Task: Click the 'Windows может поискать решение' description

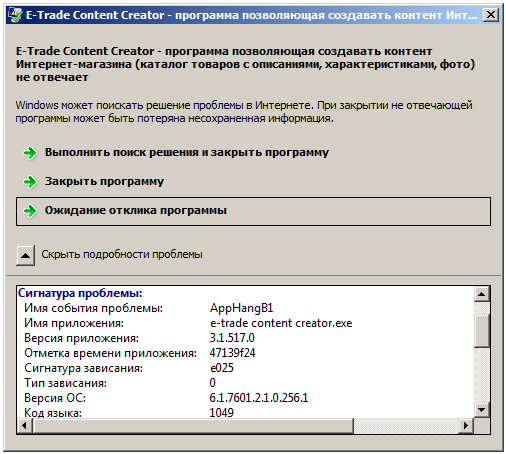Action: (244, 112)
